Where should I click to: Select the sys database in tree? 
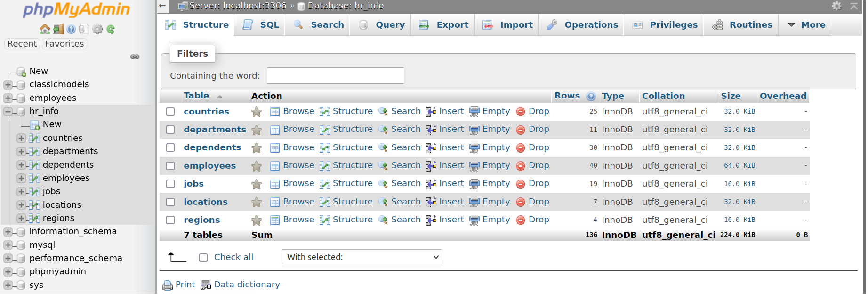36,285
